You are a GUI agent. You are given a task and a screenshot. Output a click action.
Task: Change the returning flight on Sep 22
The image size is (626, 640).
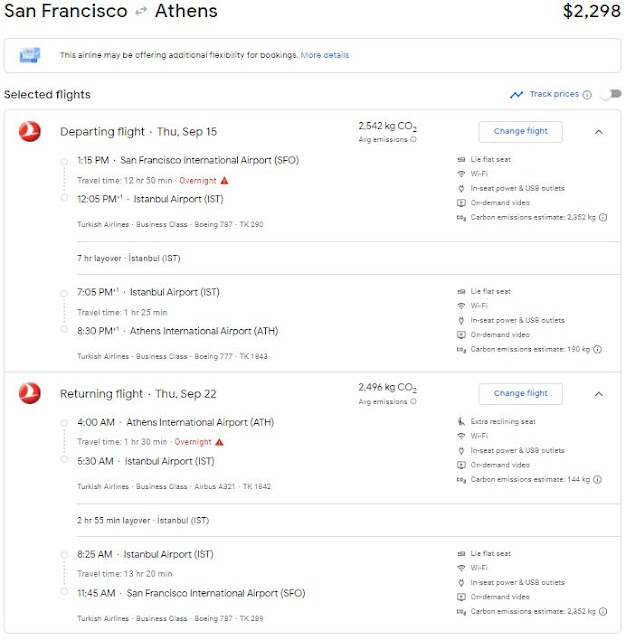pyautogui.click(x=520, y=393)
